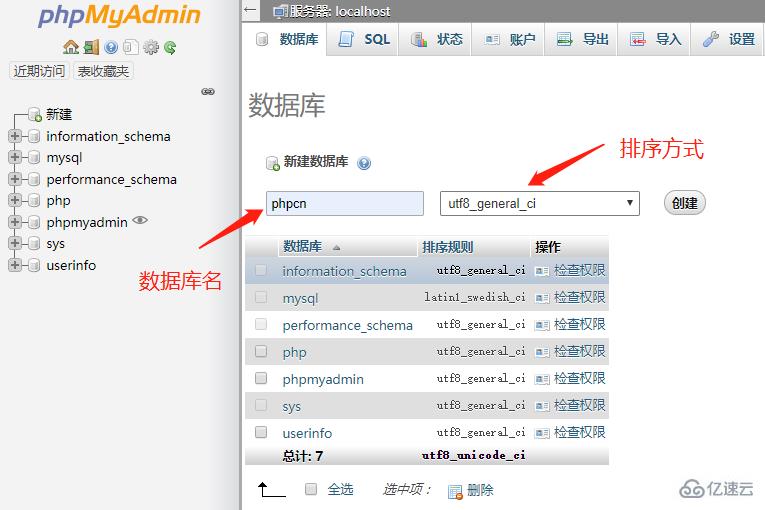Expand phpmyadmin tree node
Viewport: 765px width, 510px height.
(15, 222)
